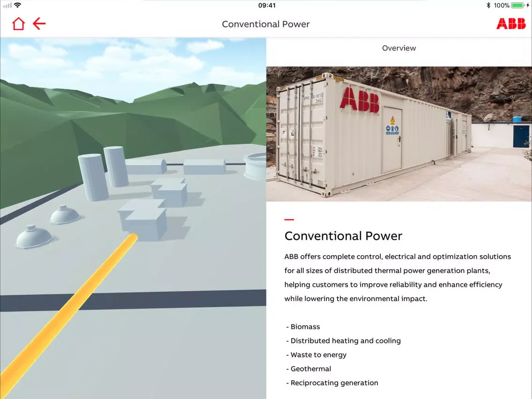The image size is (532, 399).
Task: Go back with the red arrow
Action: tap(39, 24)
